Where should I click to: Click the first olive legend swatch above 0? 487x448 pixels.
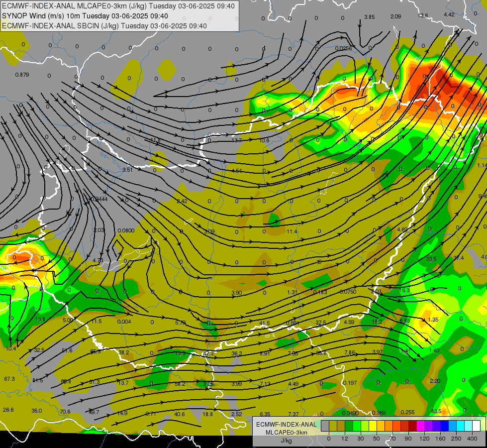pos(333,426)
